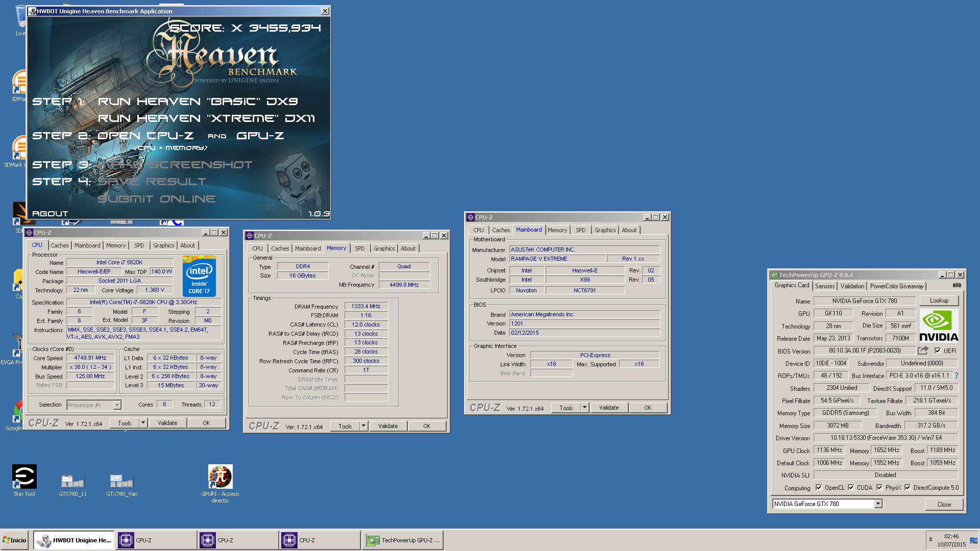Viewport: 980px width, 551px height.
Task: Click the GPU-Z BIOS export share icon
Action: [x=923, y=350]
